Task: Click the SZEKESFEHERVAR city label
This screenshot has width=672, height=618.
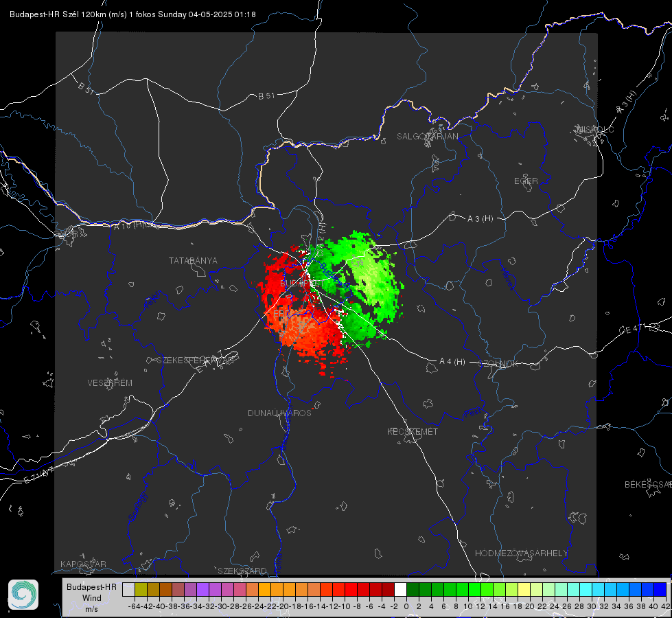Action: [195, 360]
